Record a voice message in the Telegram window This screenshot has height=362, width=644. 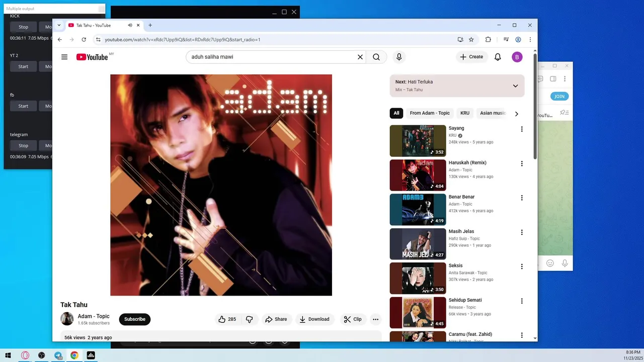point(565,263)
